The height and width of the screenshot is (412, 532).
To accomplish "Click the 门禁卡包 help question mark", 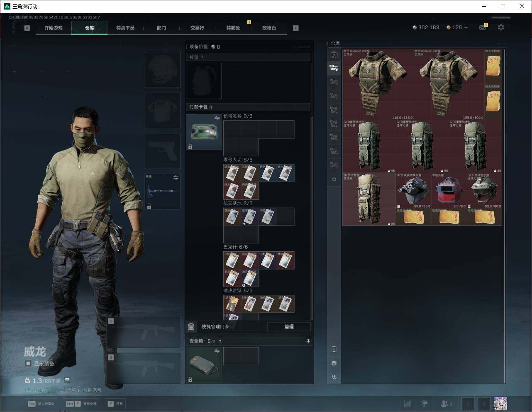I will pyautogui.click(x=212, y=107).
